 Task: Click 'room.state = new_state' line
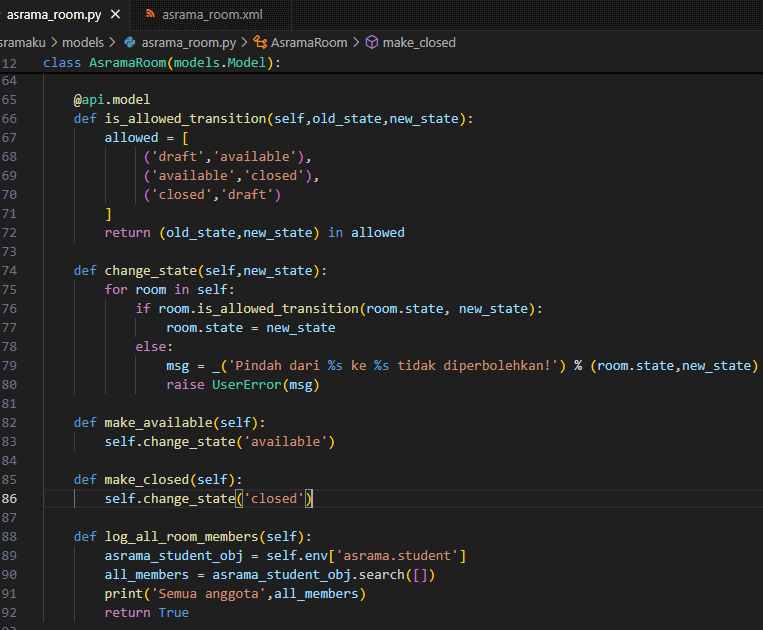click(x=251, y=327)
